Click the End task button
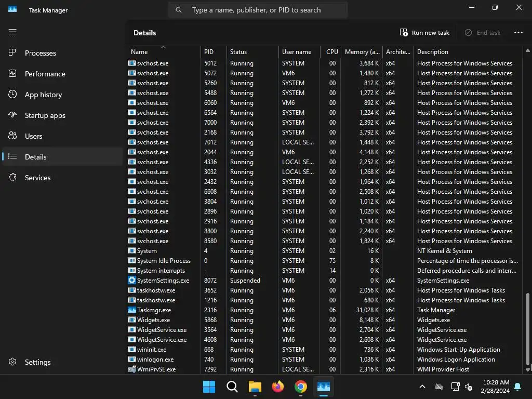The image size is (532, 399). [483, 33]
